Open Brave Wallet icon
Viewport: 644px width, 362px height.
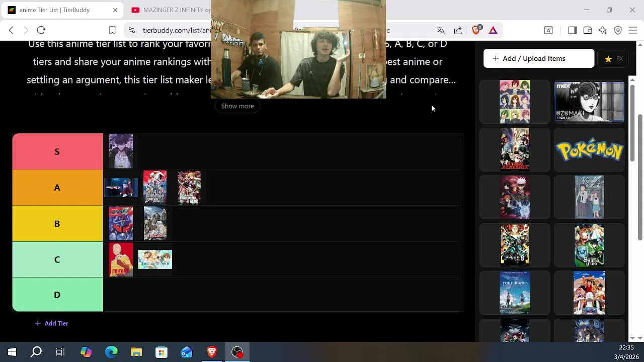(x=587, y=30)
